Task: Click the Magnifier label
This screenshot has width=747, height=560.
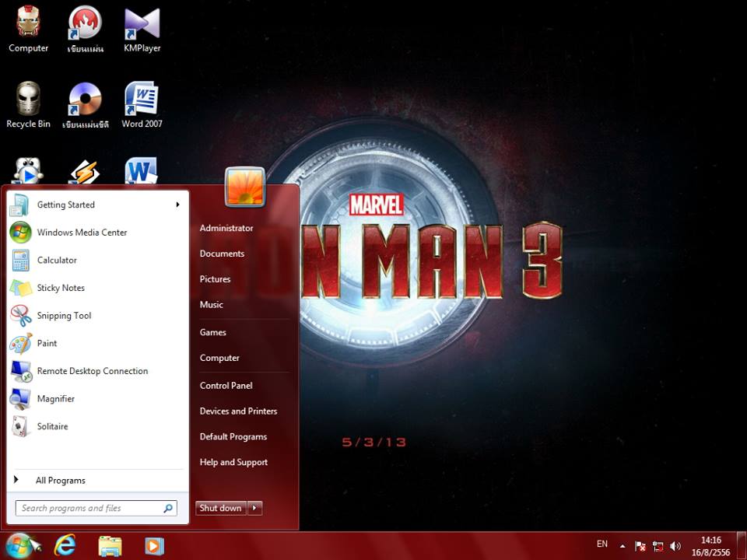Action: (x=56, y=399)
